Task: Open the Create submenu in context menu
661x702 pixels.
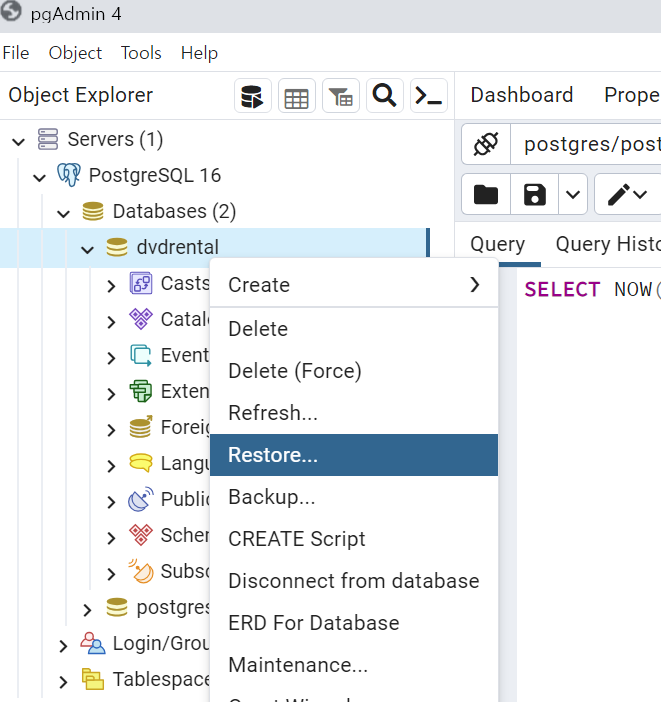Action: tap(354, 285)
